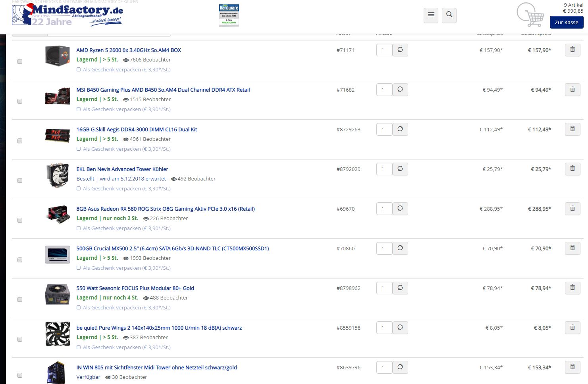Edit quantity field for Asus Radeon RX 580

coord(384,209)
